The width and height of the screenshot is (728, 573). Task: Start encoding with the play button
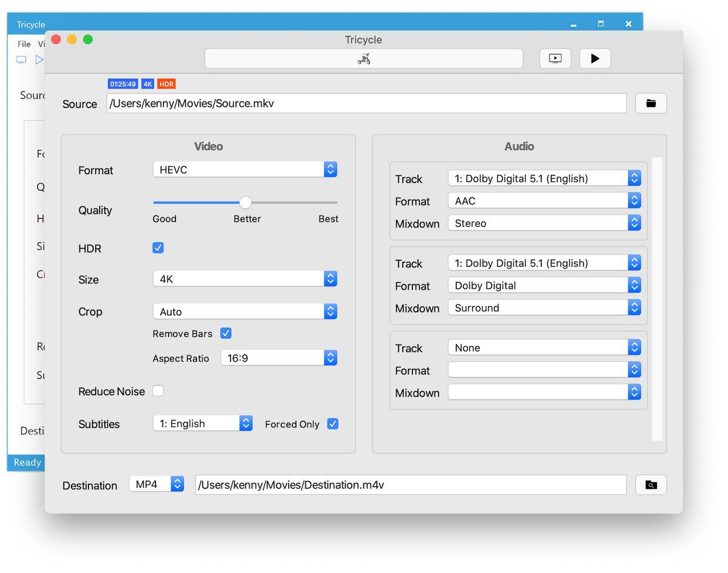pyautogui.click(x=595, y=58)
